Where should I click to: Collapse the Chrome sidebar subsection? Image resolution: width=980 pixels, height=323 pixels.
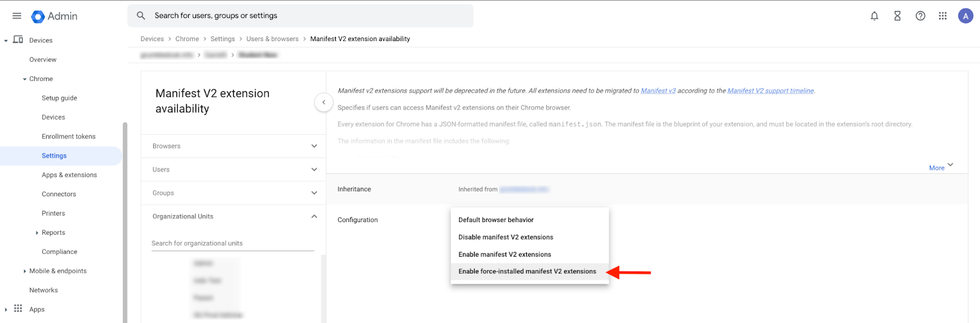[x=24, y=79]
